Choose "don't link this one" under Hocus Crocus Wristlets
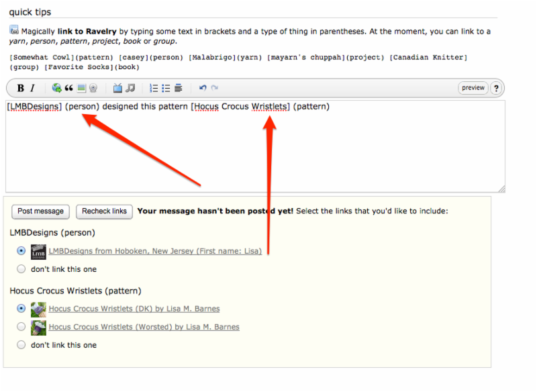 tap(21, 345)
